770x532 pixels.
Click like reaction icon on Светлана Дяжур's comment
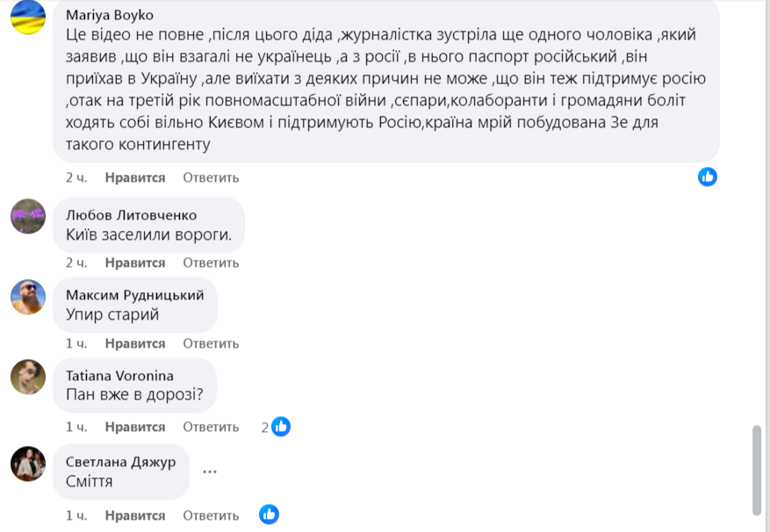[270, 514]
